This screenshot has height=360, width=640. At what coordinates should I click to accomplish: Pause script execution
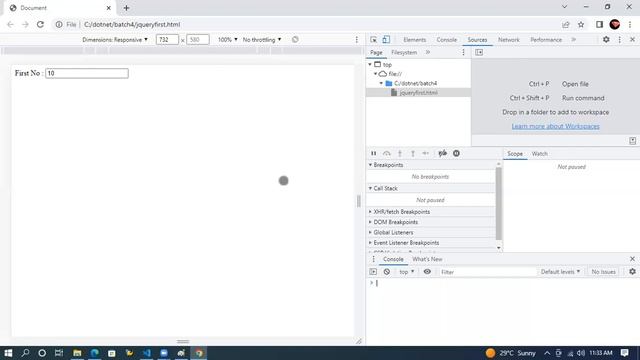click(373, 153)
